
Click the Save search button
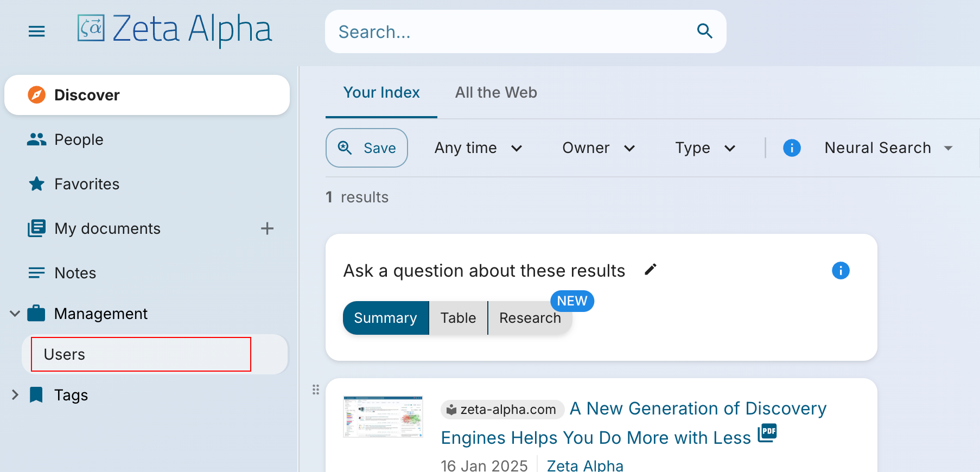pyautogui.click(x=367, y=148)
